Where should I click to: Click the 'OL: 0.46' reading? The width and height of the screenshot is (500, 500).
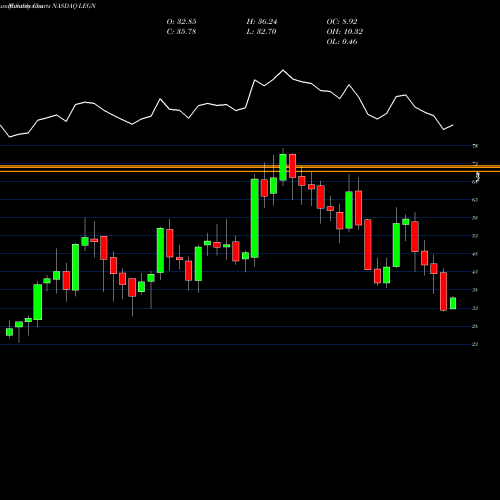tap(342, 42)
